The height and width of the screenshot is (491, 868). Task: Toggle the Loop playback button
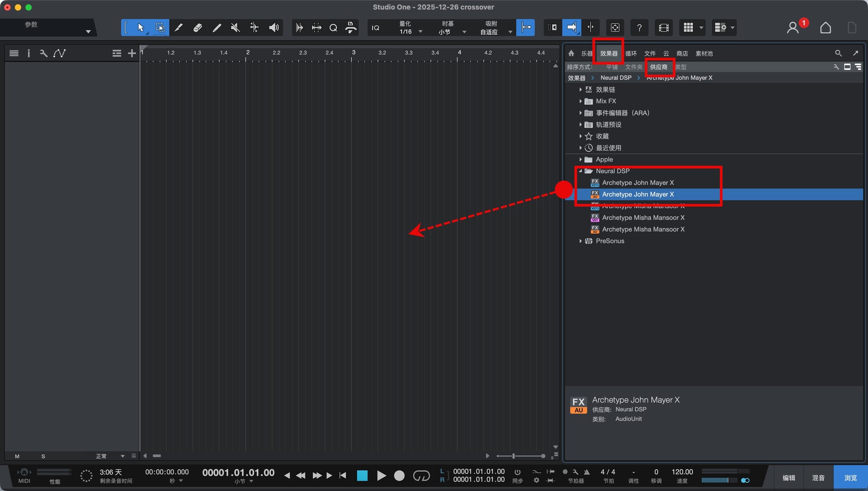tap(421, 476)
